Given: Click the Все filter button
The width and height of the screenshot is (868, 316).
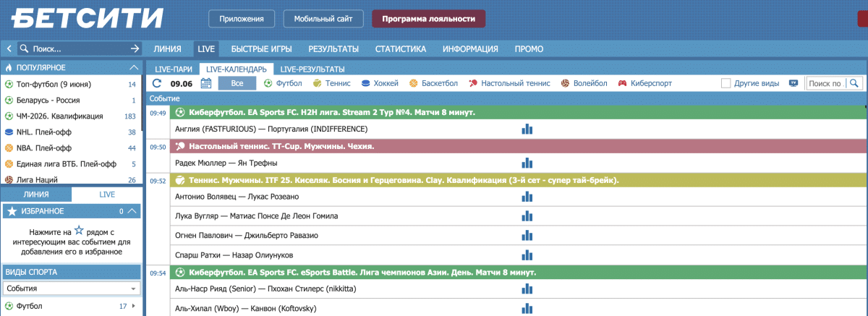Looking at the screenshot, I should point(237,83).
